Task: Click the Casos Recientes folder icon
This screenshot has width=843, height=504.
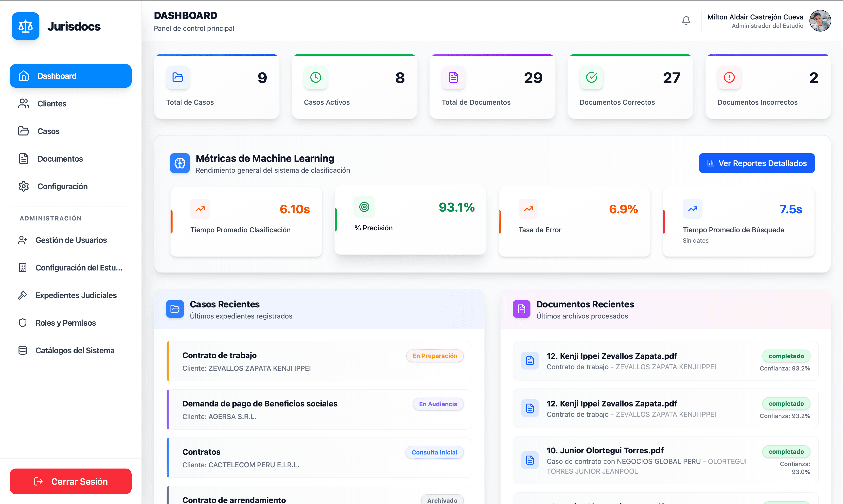Action: coord(175,309)
